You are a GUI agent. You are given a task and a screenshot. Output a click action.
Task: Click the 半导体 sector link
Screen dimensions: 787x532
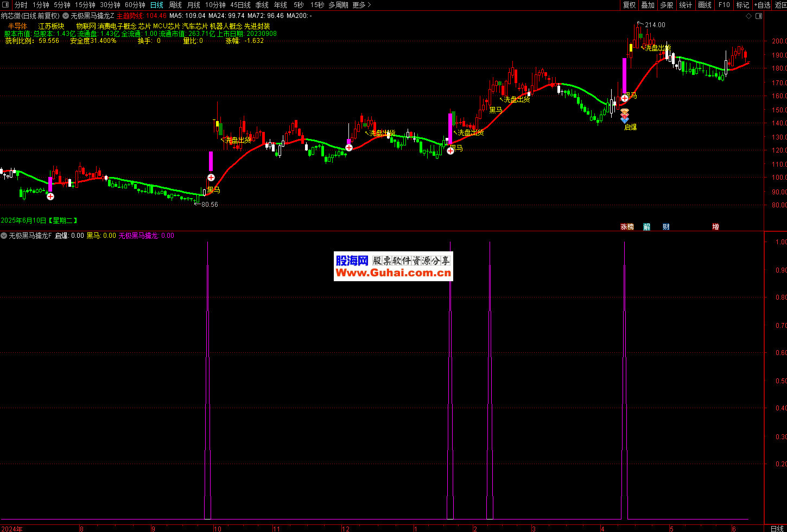(x=17, y=26)
